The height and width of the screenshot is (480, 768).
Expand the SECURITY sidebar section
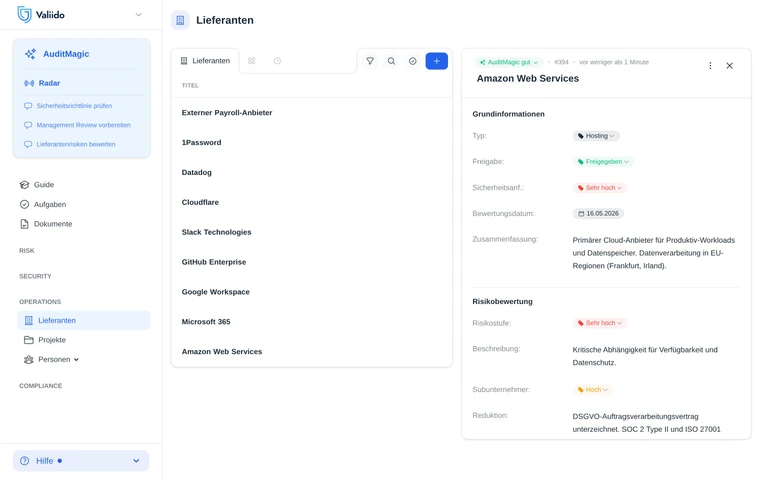[35, 276]
